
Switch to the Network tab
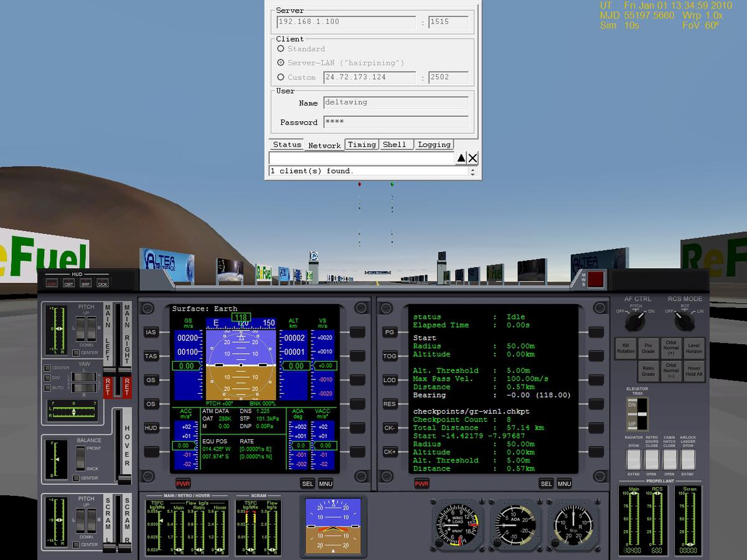[x=324, y=145]
